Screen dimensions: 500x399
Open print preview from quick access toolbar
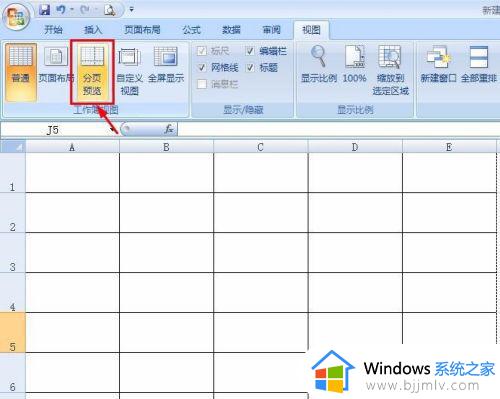click(110, 10)
